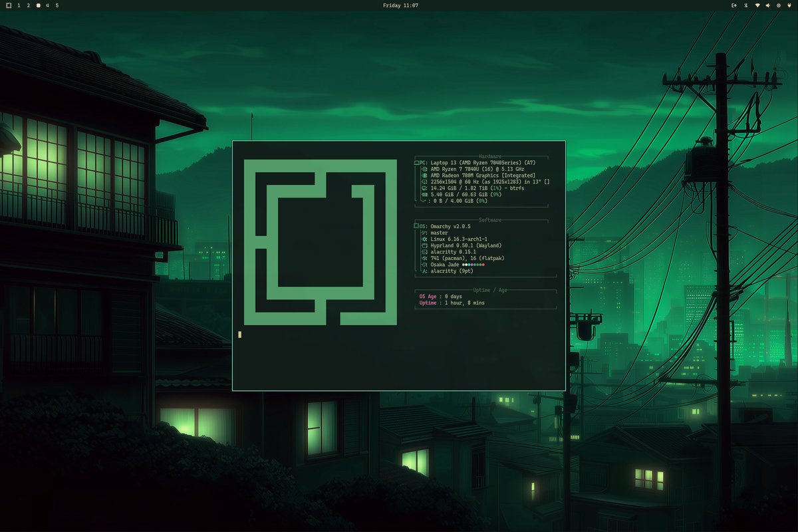This screenshot has width=798, height=532.
Task: Click the large Omarchy logo in terminal
Action: point(320,243)
